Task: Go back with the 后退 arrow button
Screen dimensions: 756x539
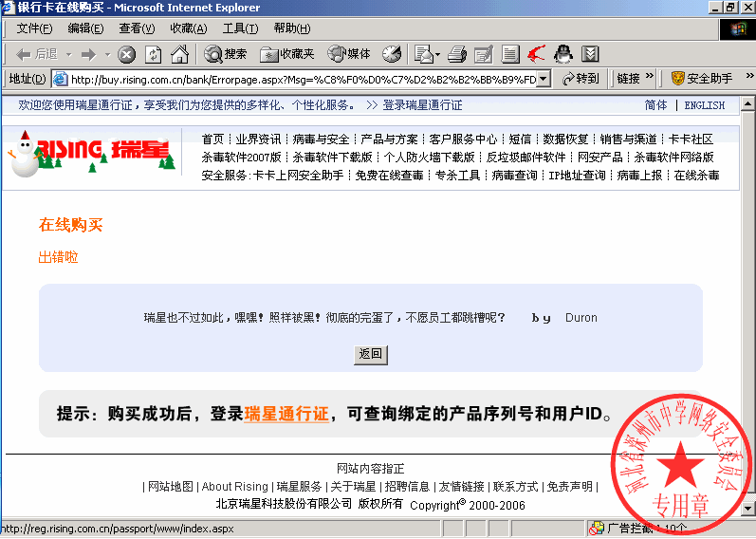Action: 36,54
